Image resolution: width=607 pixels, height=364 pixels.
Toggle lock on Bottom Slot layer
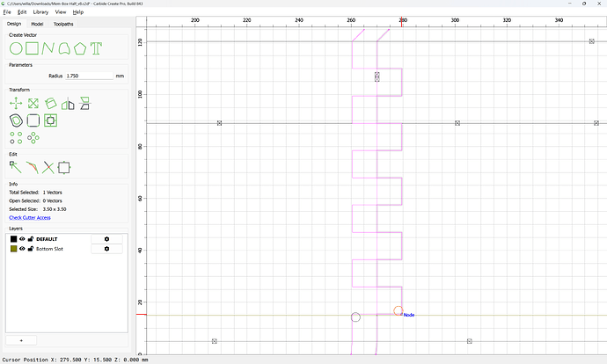31,249
